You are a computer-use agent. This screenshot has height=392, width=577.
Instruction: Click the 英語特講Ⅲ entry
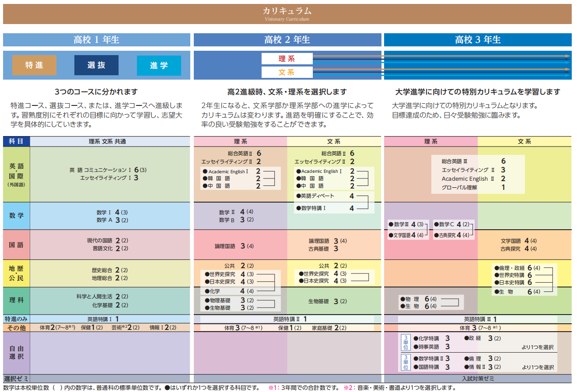tap(480, 319)
